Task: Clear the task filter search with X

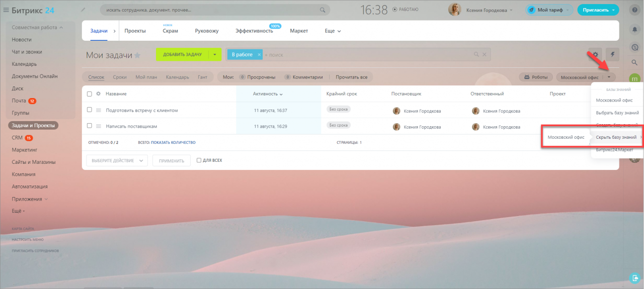Action: click(x=485, y=54)
